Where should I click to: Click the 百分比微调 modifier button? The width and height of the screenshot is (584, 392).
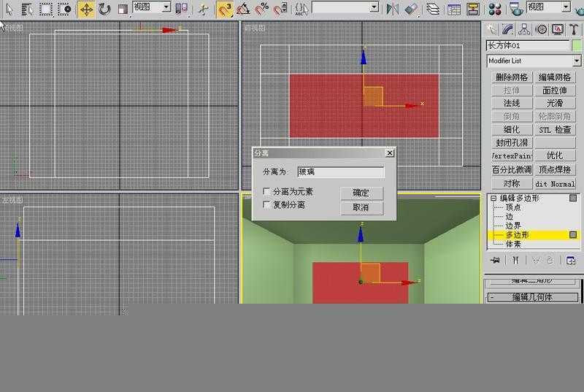[512, 170]
